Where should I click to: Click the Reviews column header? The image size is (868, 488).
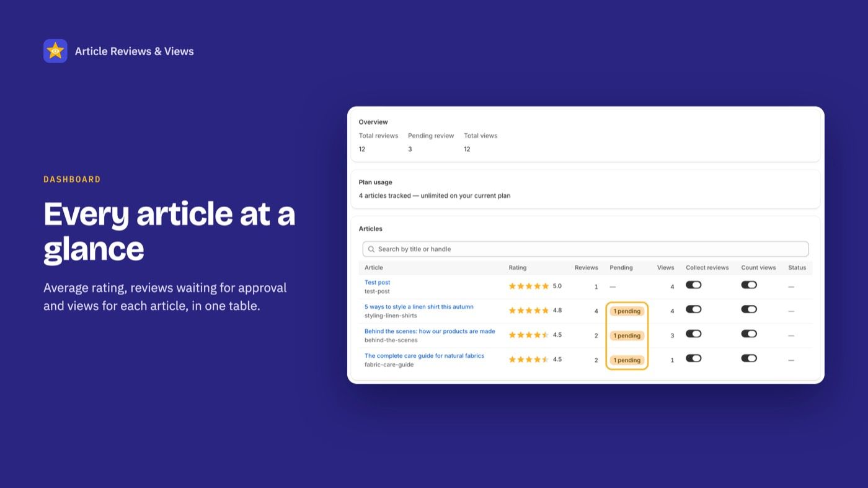(x=587, y=268)
